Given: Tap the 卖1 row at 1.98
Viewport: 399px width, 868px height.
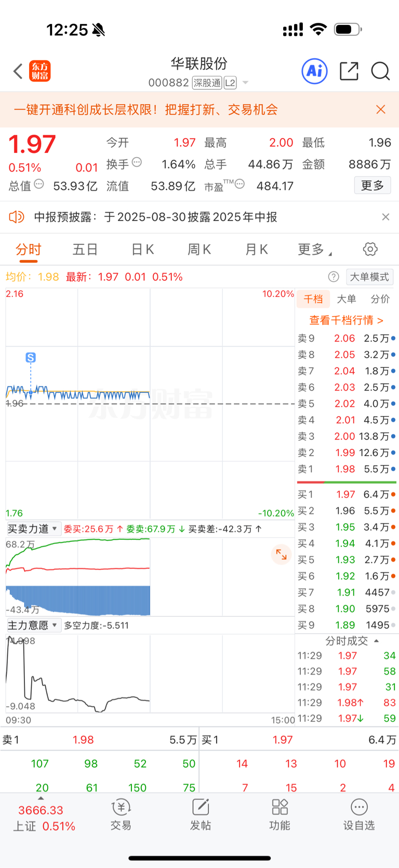Looking at the screenshot, I should point(347,469).
